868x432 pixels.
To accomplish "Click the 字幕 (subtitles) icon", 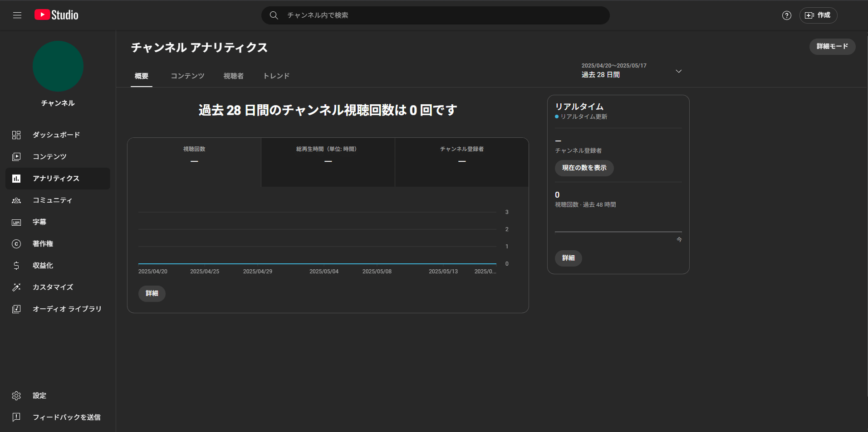I will pos(16,222).
